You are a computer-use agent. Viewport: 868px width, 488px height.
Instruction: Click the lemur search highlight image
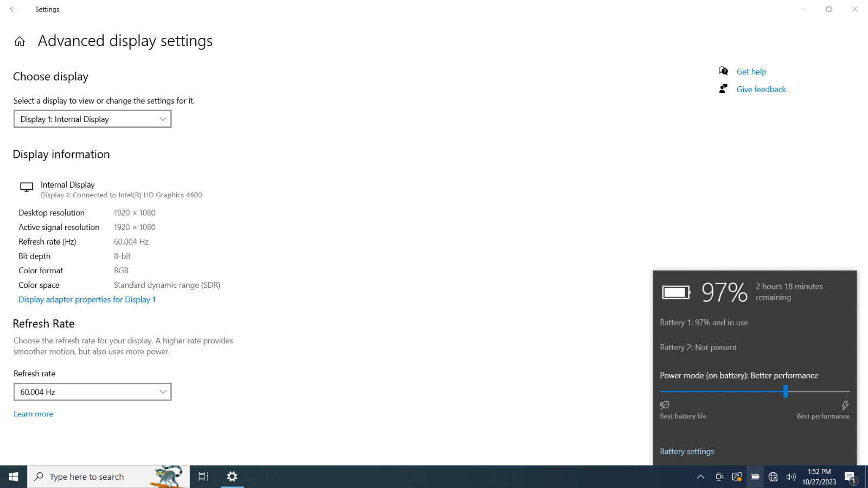coord(167,477)
